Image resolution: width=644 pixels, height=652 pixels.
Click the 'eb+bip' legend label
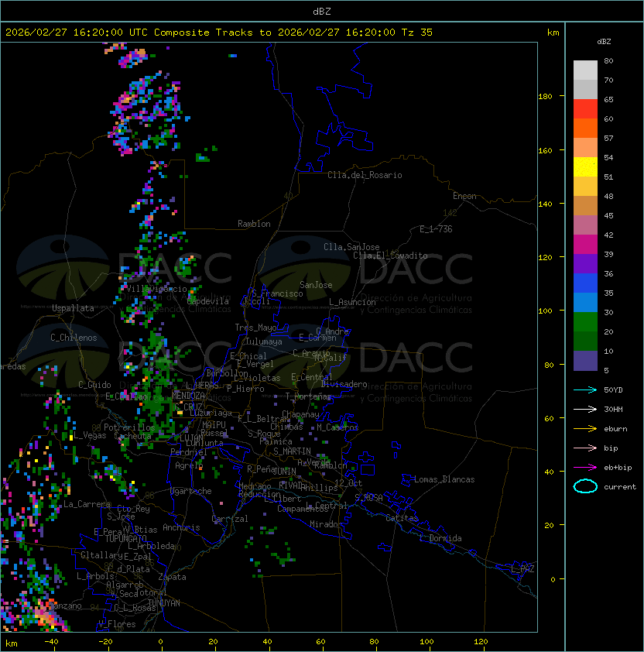618,468
